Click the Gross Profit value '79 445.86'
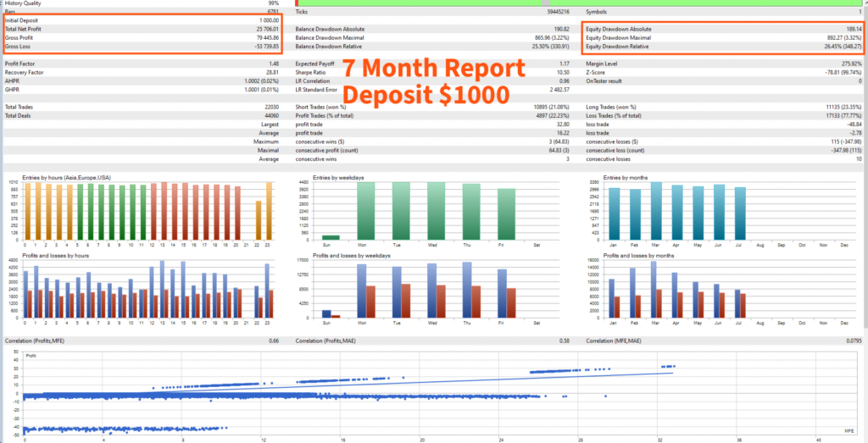This screenshot has width=868, height=443. coord(267,37)
